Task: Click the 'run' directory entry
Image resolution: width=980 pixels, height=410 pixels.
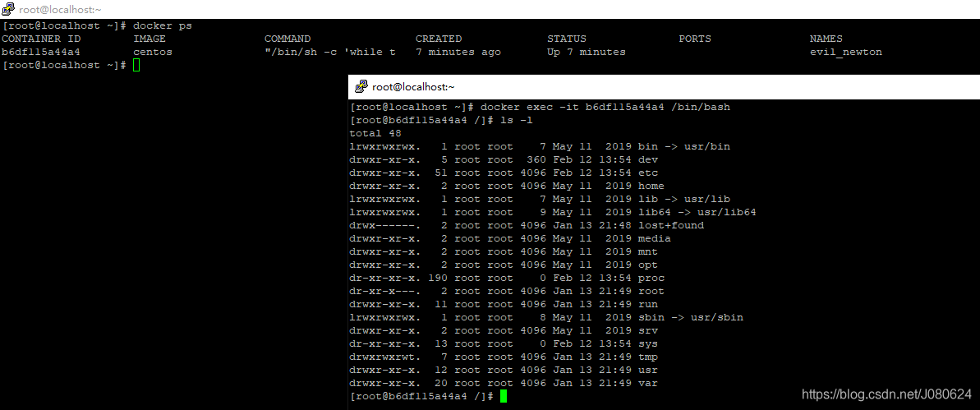Action: tap(647, 304)
